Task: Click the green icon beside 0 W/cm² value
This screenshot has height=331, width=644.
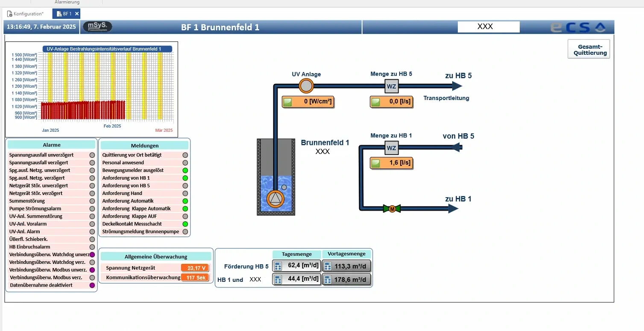Action: click(x=288, y=102)
